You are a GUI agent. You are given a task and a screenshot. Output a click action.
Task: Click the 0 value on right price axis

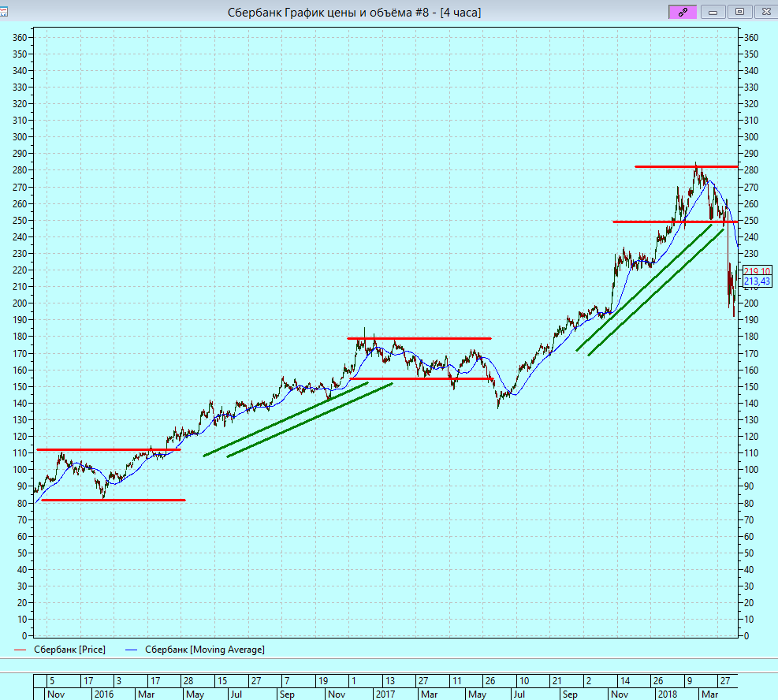(x=746, y=636)
